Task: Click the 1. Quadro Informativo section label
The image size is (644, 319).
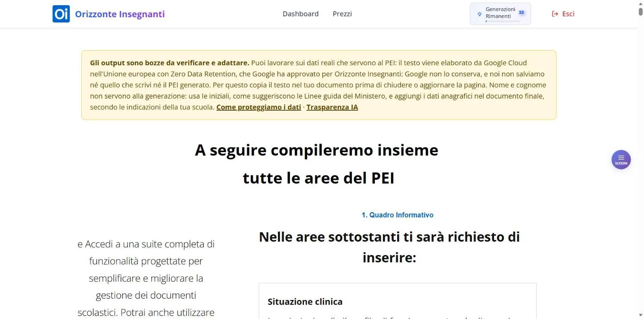Action: tap(398, 215)
